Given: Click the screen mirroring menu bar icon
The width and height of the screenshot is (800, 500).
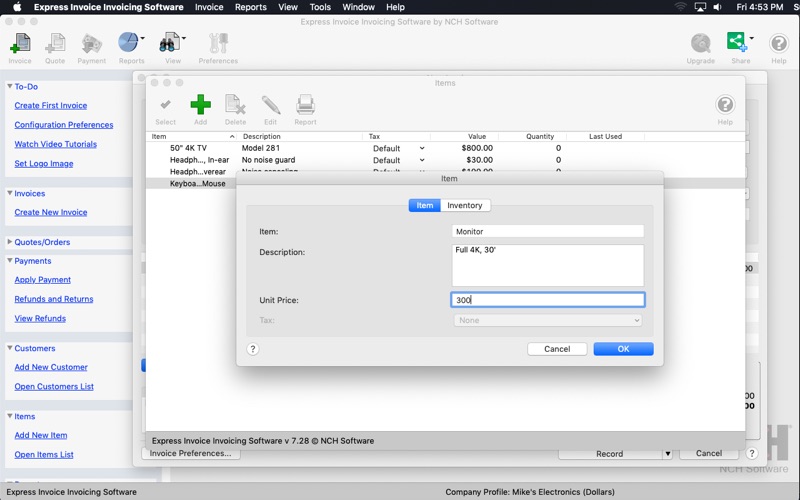Looking at the screenshot, I should 700,7.
